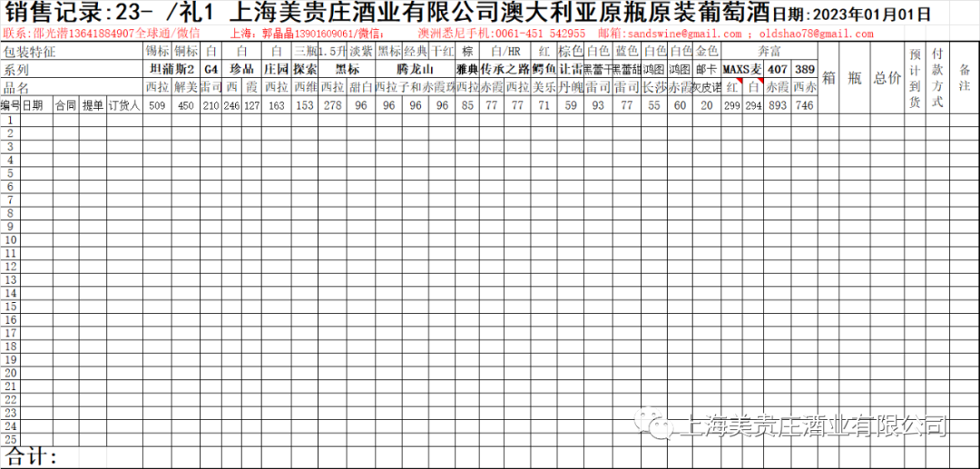Click the 瓶 column header
Image resolution: width=980 pixels, height=469 pixels.
855,78
